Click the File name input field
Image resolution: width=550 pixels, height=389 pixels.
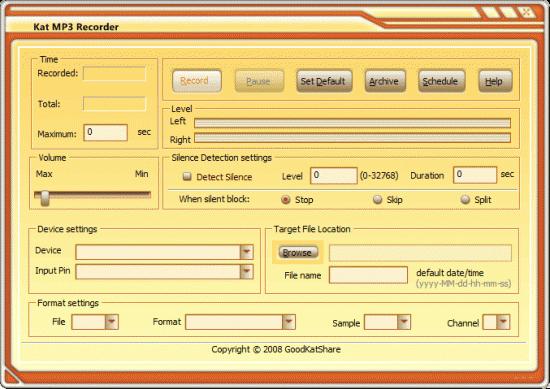(368, 275)
